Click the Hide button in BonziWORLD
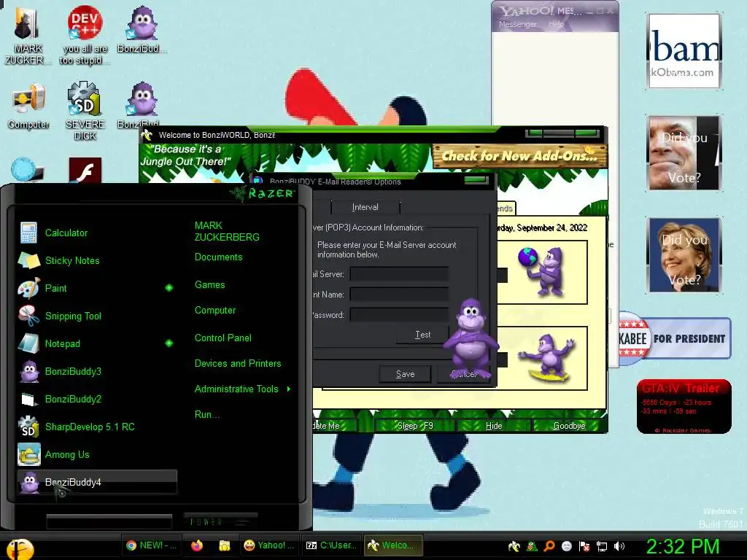747x560 pixels. pos(494,426)
